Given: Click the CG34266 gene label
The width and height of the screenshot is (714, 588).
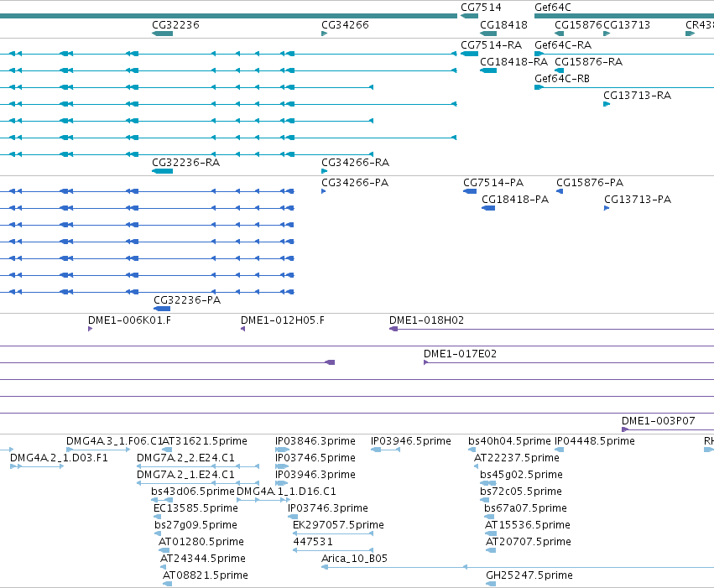Looking at the screenshot, I should tap(345, 24).
